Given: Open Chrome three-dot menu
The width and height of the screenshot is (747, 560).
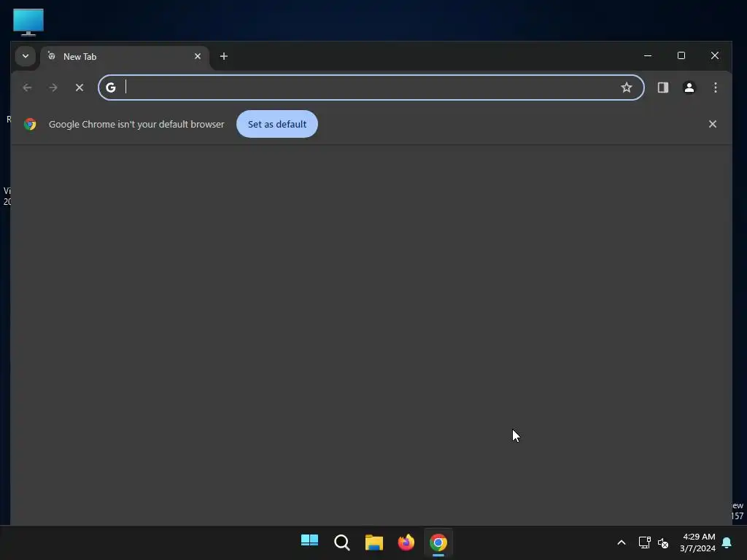Looking at the screenshot, I should click(x=715, y=87).
